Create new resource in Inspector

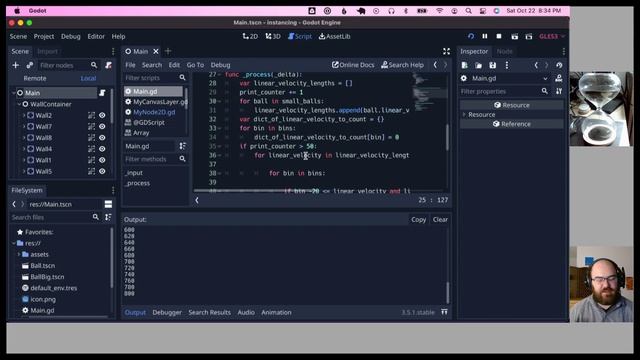(464, 65)
